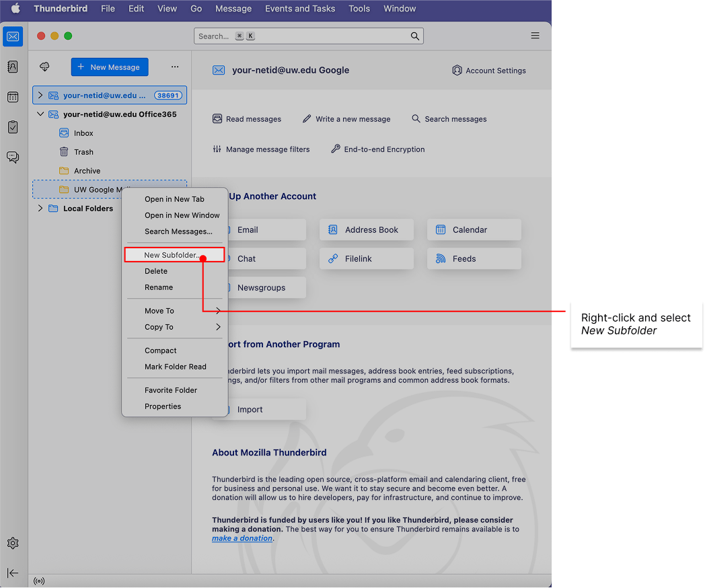705x588 pixels.
Task: Open Thunderbird Settings via the gear icon
Action: point(12,543)
